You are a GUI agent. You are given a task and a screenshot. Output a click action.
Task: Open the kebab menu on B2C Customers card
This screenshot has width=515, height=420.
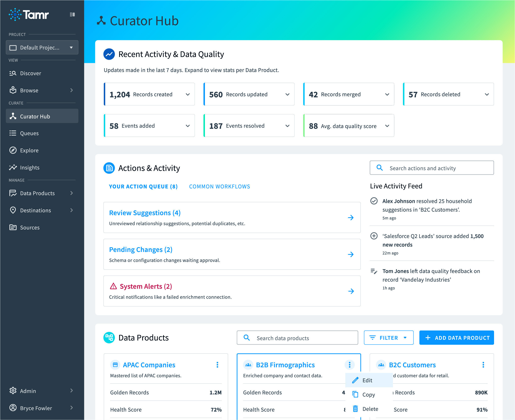click(x=483, y=365)
